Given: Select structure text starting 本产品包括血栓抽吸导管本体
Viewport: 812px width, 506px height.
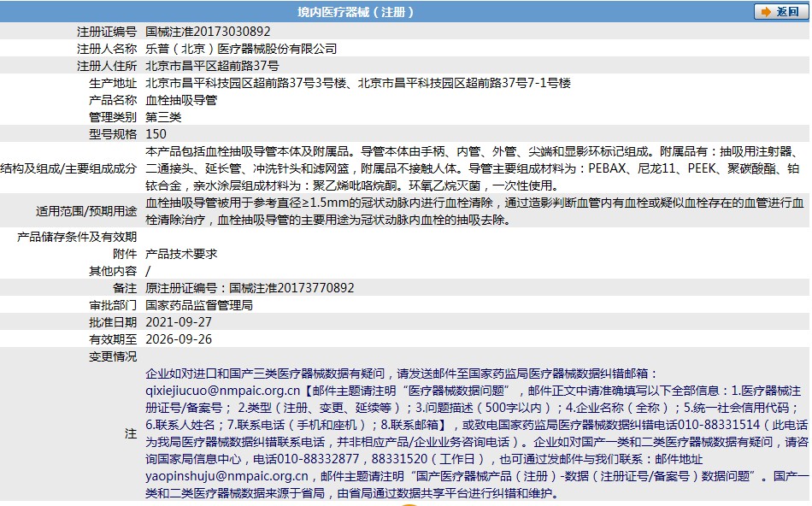Looking at the screenshot, I should pos(473,168).
